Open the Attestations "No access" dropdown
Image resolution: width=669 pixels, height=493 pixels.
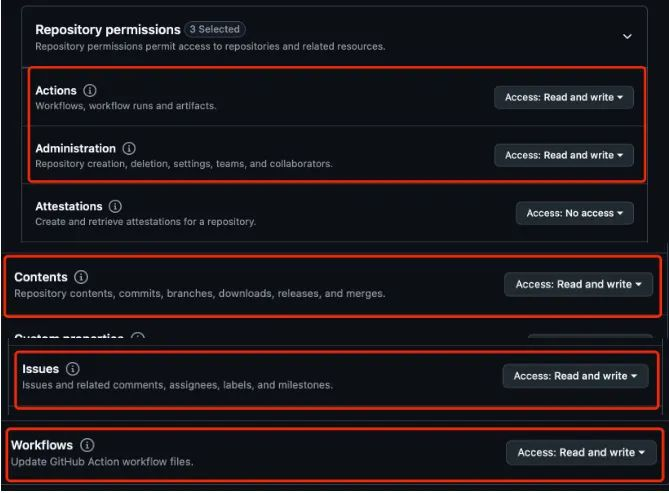click(x=575, y=213)
